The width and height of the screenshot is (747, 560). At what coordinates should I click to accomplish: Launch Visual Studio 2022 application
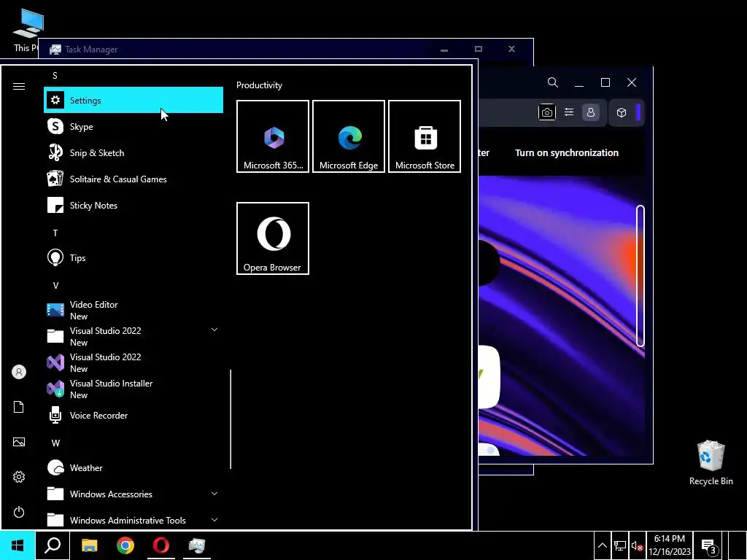(x=133, y=362)
